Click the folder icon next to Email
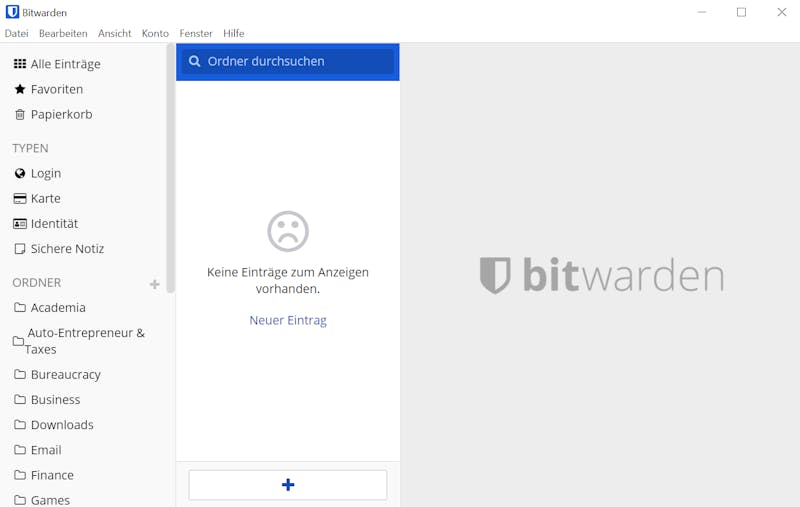Image resolution: width=800 pixels, height=507 pixels. click(20, 450)
